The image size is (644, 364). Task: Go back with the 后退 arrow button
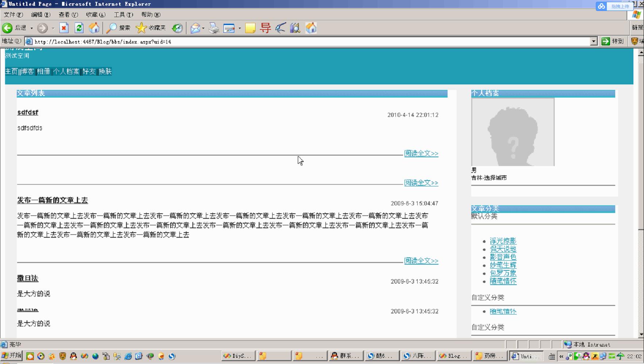tap(14, 28)
